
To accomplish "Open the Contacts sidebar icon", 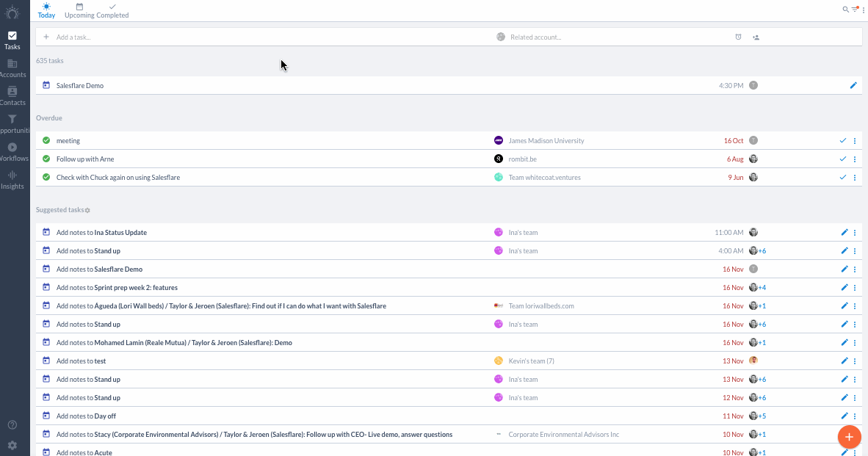I will [x=12, y=96].
